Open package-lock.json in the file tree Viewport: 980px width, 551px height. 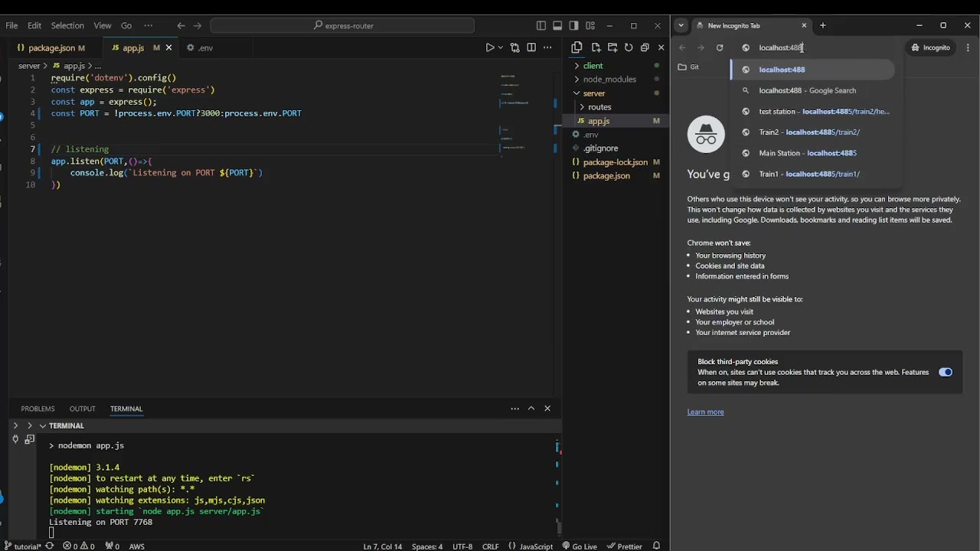point(615,162)
